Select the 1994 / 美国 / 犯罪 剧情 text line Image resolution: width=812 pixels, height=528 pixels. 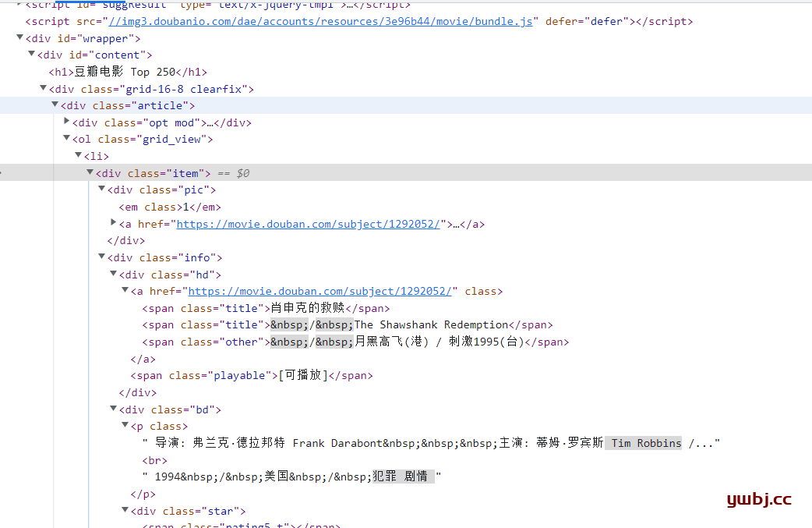(x=291, y=477)
